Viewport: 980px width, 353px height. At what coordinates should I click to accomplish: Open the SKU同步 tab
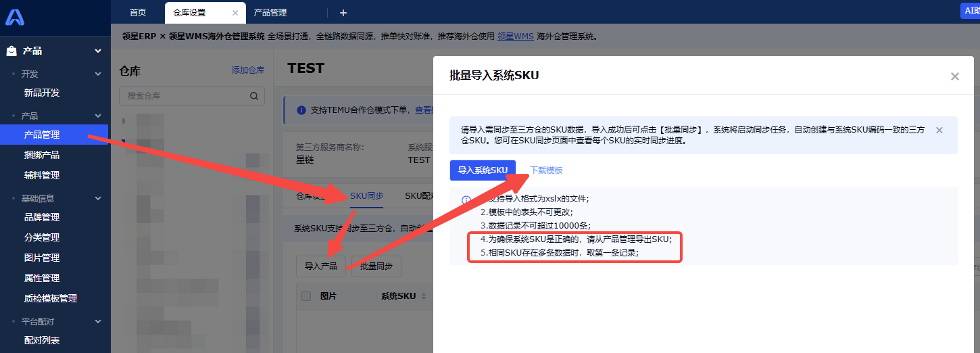point(366,195)
